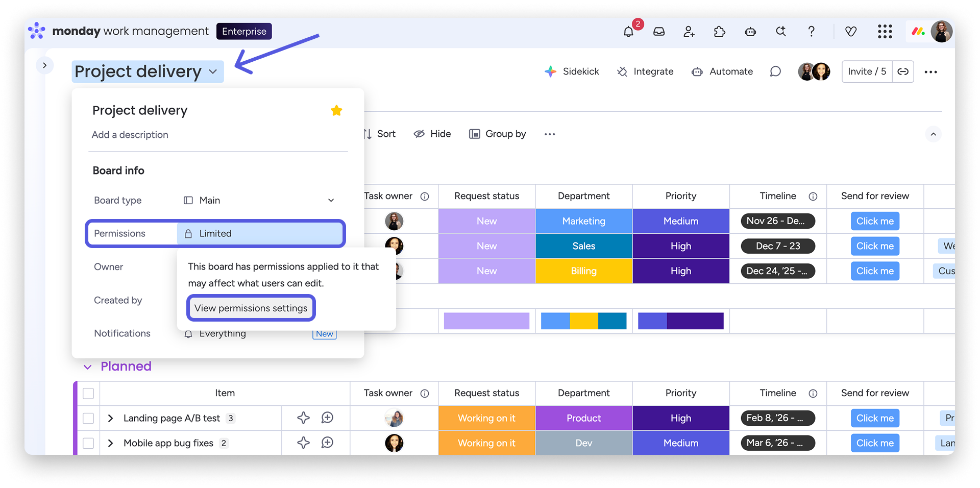The width and height of the screenshot is (980, 488).
Task: Add an update to Mobile app bug fixes
Action: click(328, 443)
